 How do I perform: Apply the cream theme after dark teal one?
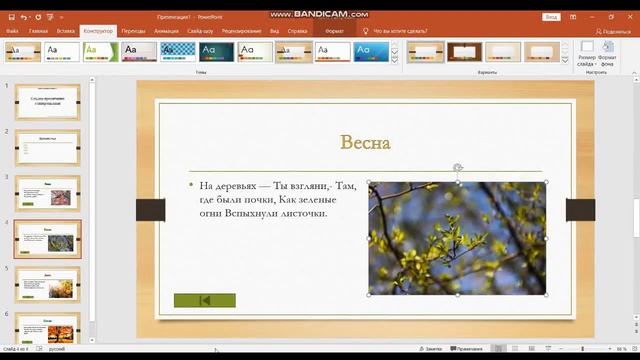[255, 52]
